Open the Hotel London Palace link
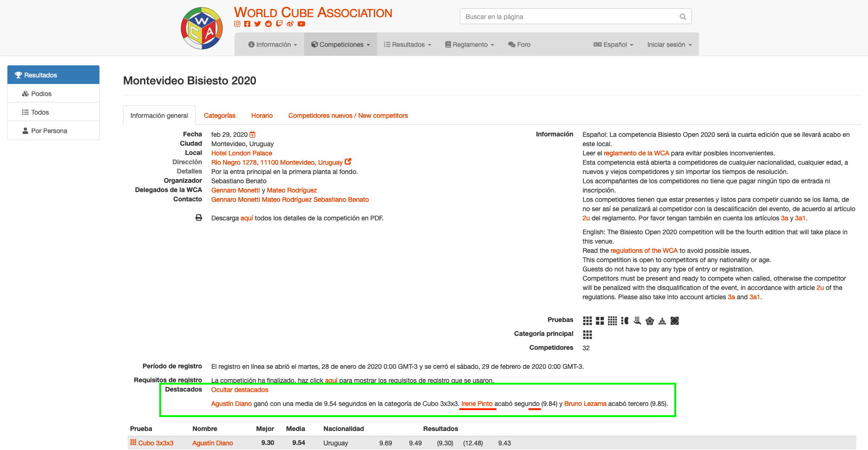The image size is (868, 450). click(241, 153)
